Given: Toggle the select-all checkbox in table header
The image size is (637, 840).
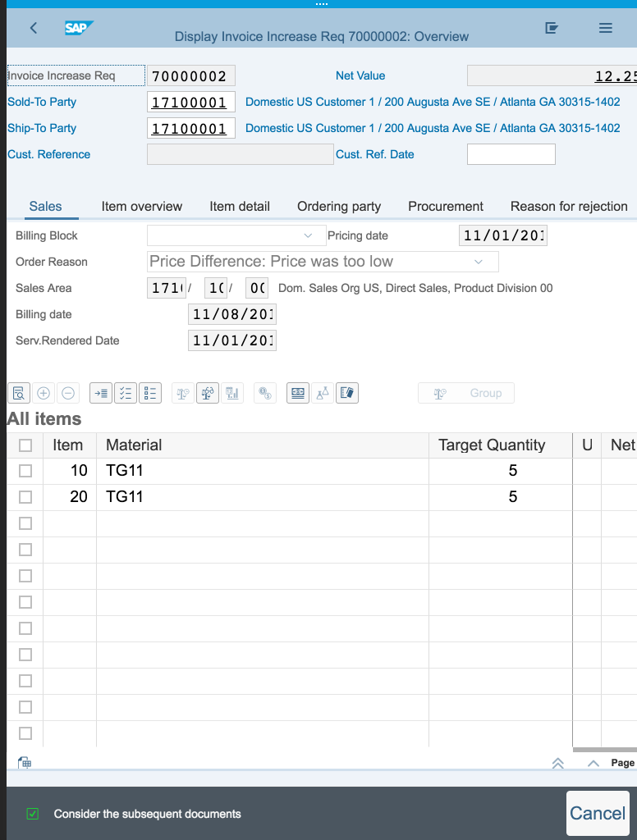Looking at the screenshot, I should point(25,445).
